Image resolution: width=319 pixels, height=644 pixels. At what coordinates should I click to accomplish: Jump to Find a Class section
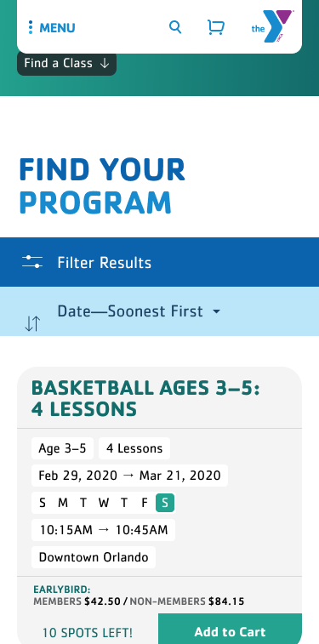(x=66, y=63)
